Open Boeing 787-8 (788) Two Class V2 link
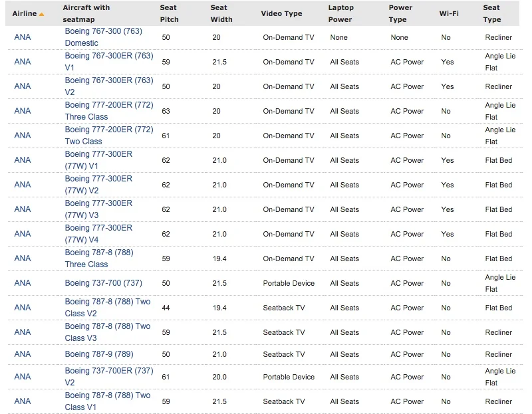 [x=108, y=308]
